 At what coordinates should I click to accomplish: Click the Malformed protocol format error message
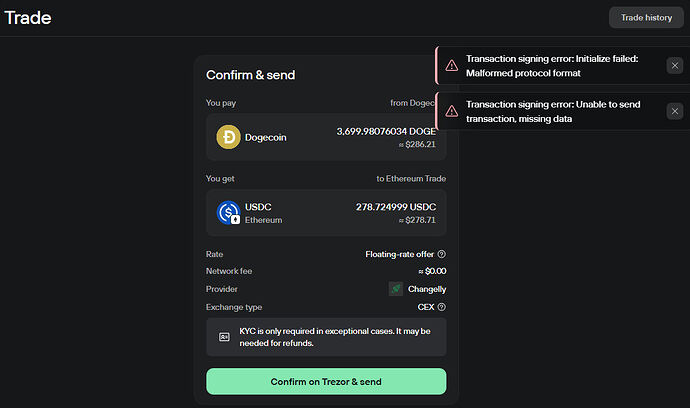click(552, 66)
